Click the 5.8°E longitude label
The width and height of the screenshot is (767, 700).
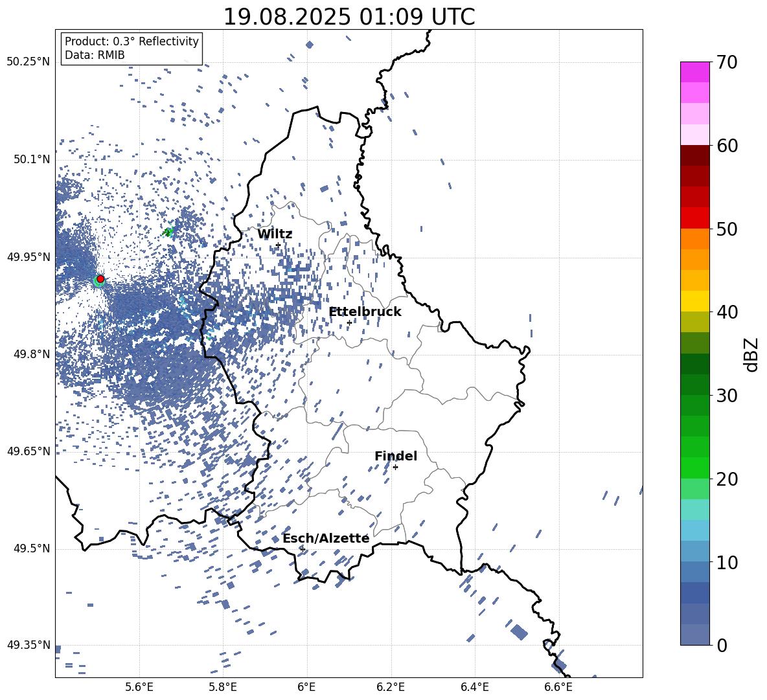pos(223,687)
